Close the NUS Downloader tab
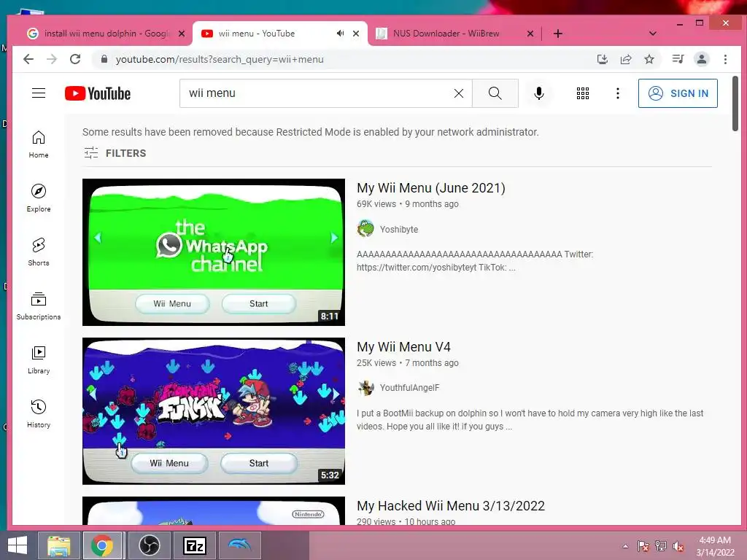This screenshot has width=747, height=560. point(530,34)
